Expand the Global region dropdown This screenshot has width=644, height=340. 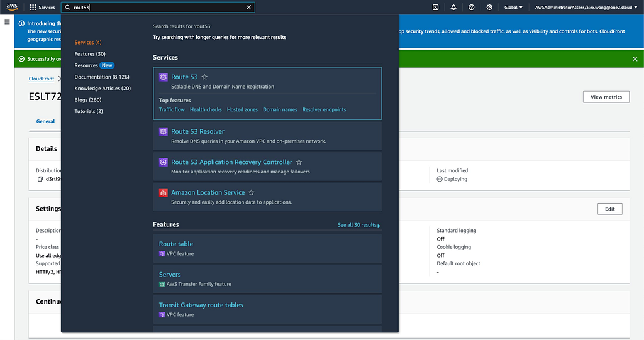(513, 7)
